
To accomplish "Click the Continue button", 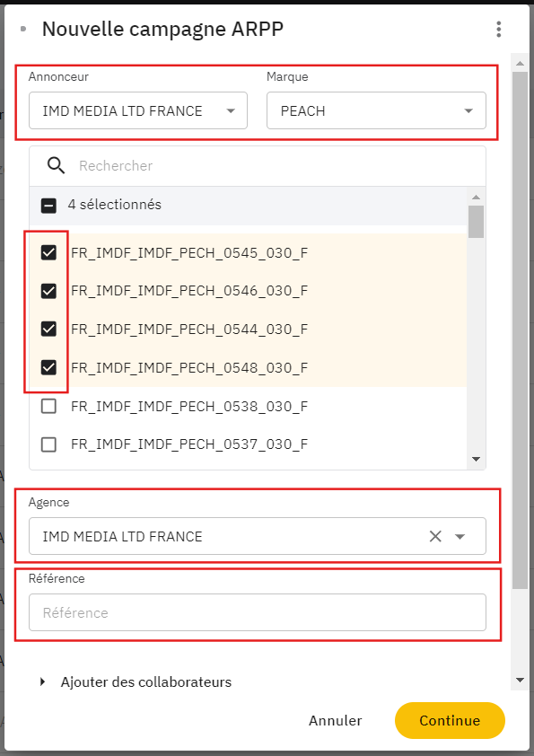I will coord(450,720).
